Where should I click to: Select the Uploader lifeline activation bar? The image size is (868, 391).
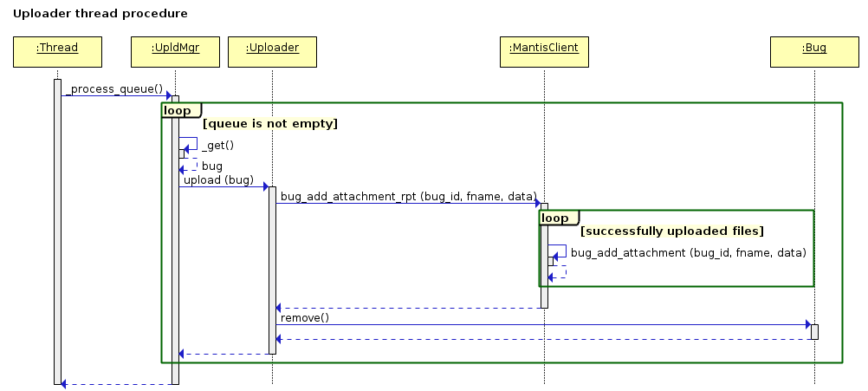[x=272, y=269]
